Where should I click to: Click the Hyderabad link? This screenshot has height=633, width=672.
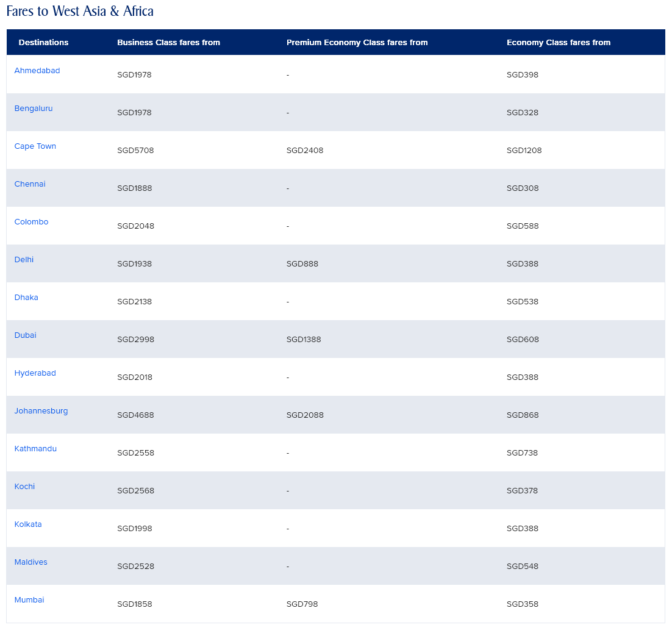35,373
